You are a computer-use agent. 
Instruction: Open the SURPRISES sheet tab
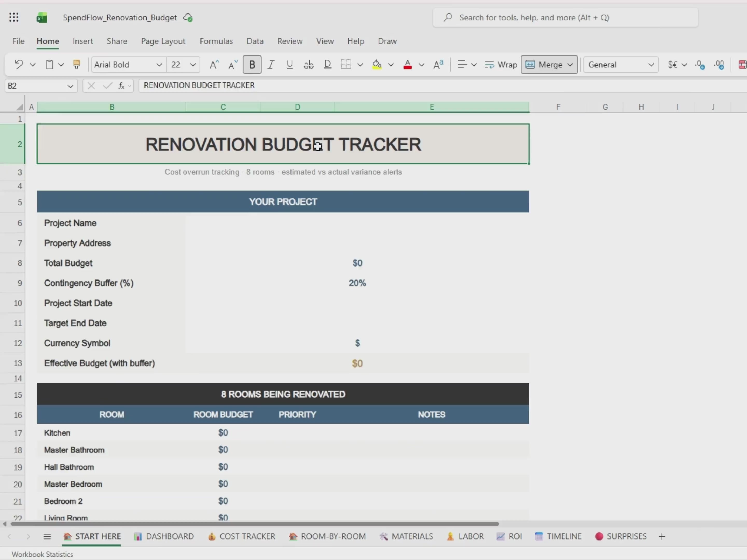tap(621, 536)
